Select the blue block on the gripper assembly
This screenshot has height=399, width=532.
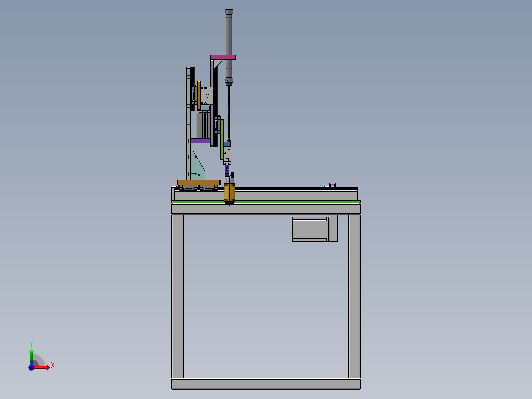point(228,144)
